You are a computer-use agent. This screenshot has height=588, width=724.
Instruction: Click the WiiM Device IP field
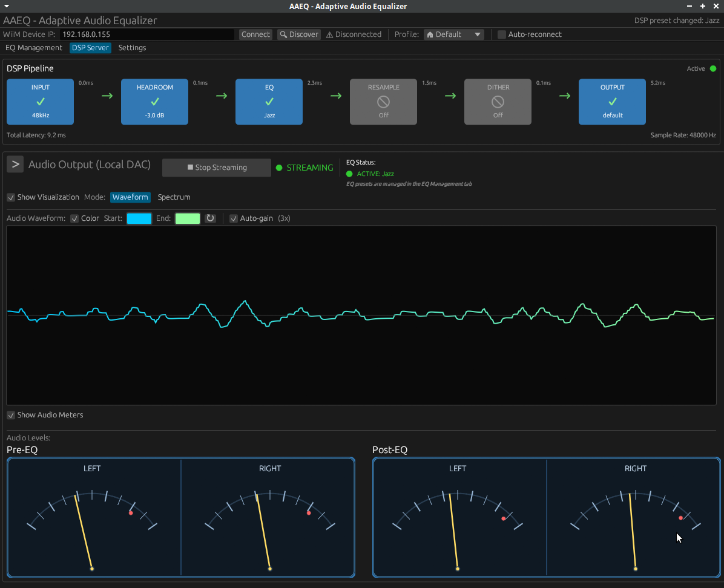pyautogui.click(x=146, y=34)
